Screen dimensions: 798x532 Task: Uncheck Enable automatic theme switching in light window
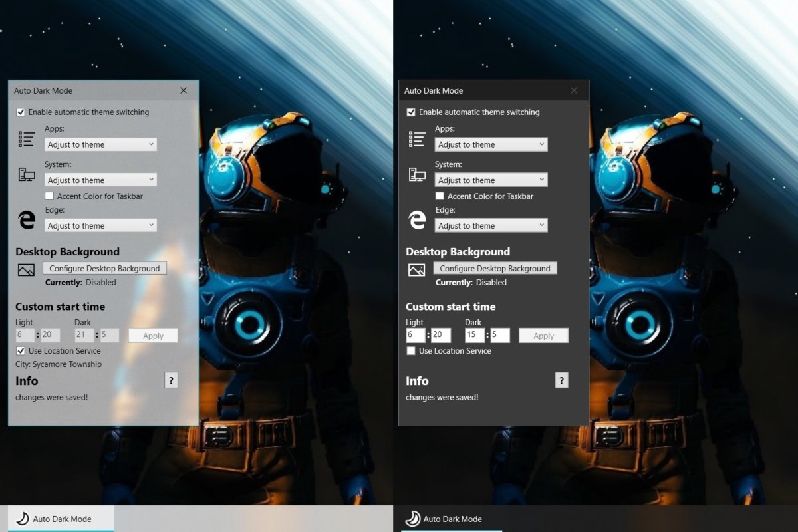pyautogui.click(x=21, y=112)
